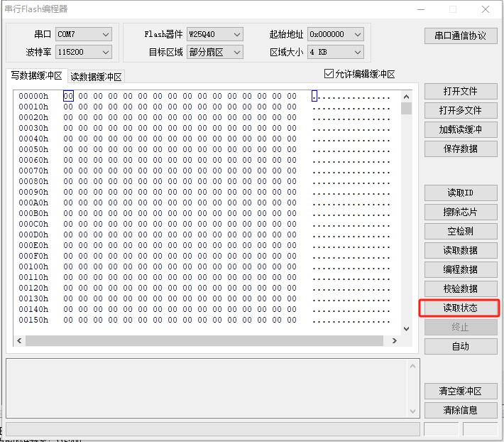Click the 编程数据 button

pyautogui.click(x=460, y=269)
